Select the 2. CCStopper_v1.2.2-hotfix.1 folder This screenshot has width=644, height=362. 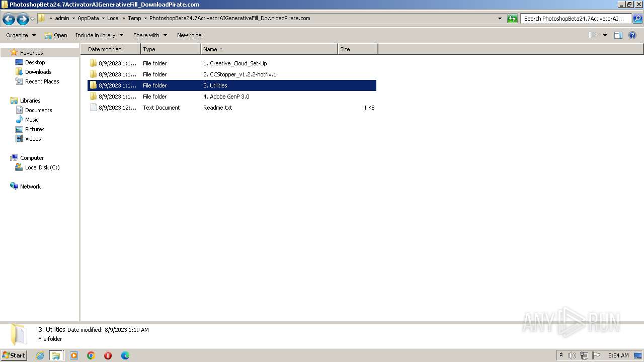tap(232, 74)
